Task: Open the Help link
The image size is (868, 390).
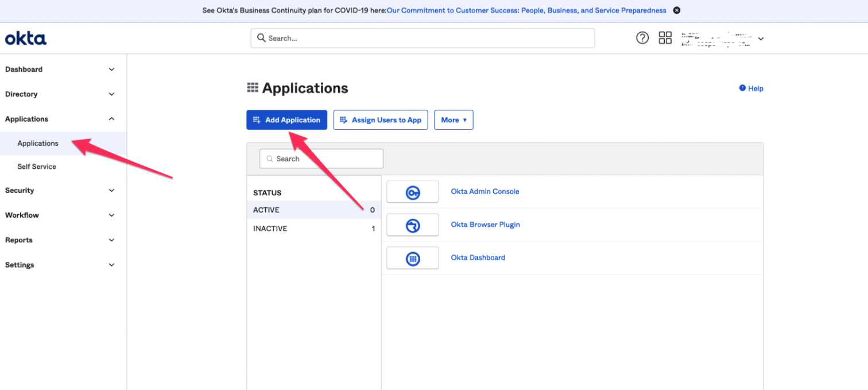Action: 755,88
